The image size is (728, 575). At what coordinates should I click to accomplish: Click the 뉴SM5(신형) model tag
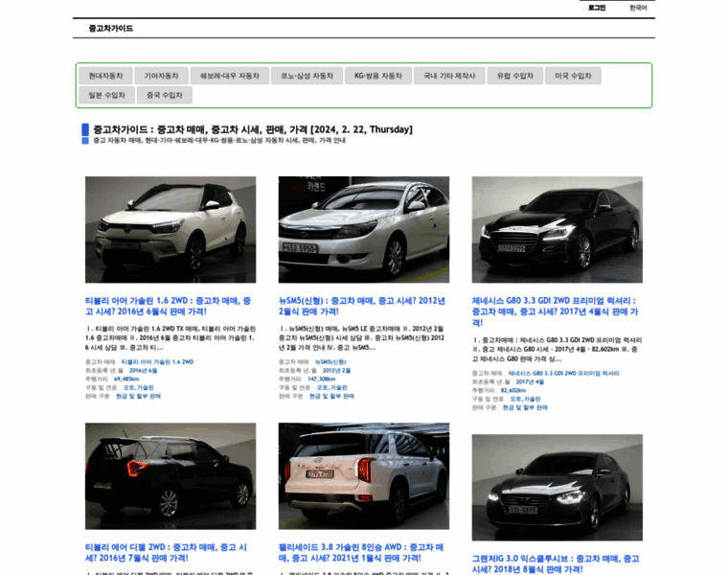click(330, 362)
